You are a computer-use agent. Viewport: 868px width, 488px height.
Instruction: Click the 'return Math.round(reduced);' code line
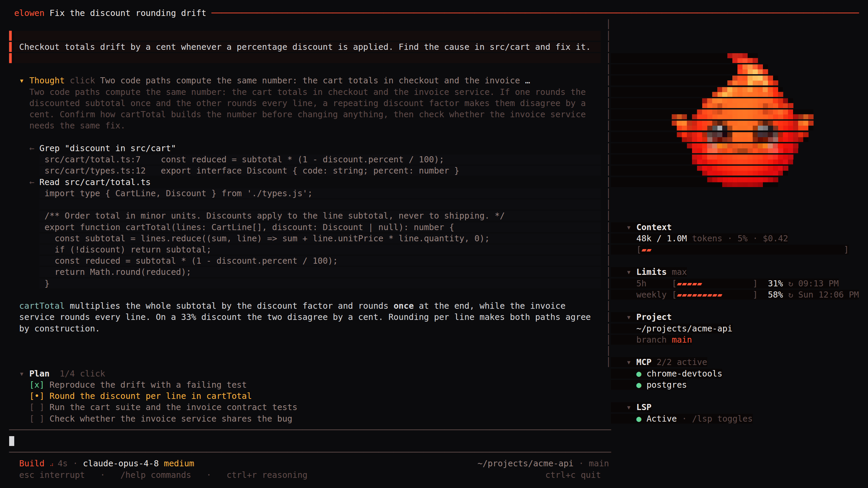pyautogui.click(x=123, y=272)
